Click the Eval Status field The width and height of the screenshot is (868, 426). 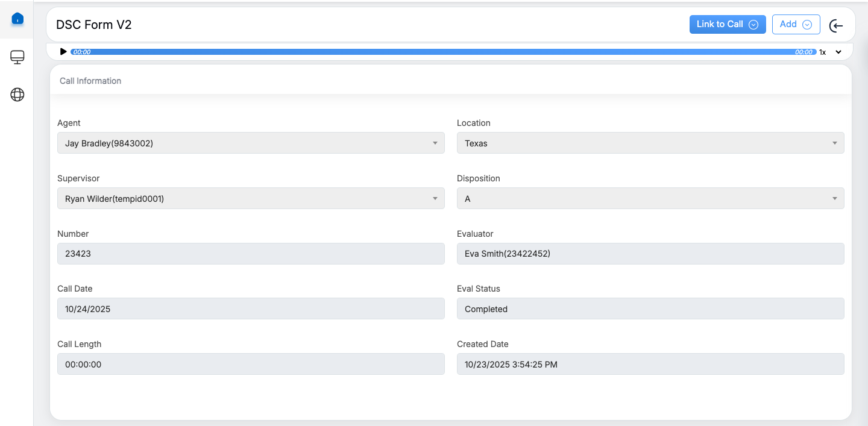click(650, 309)
